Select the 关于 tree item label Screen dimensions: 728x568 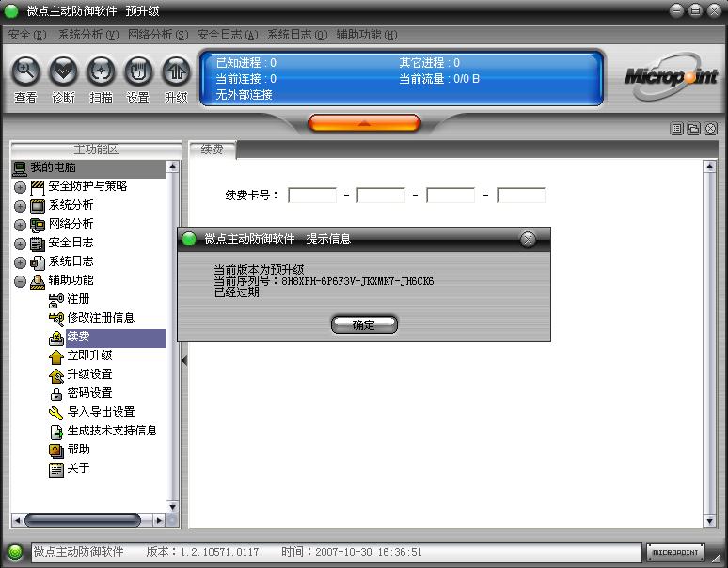point(78,468)
